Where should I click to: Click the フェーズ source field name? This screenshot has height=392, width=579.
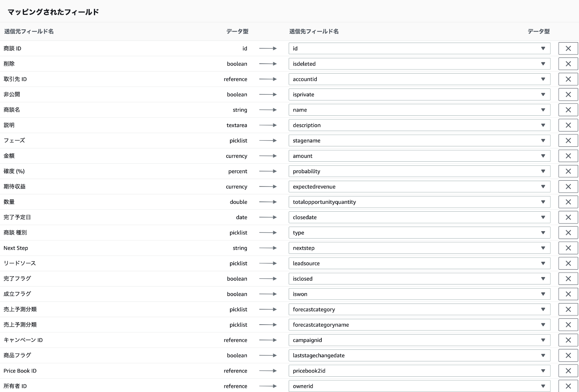pos(14,141)
